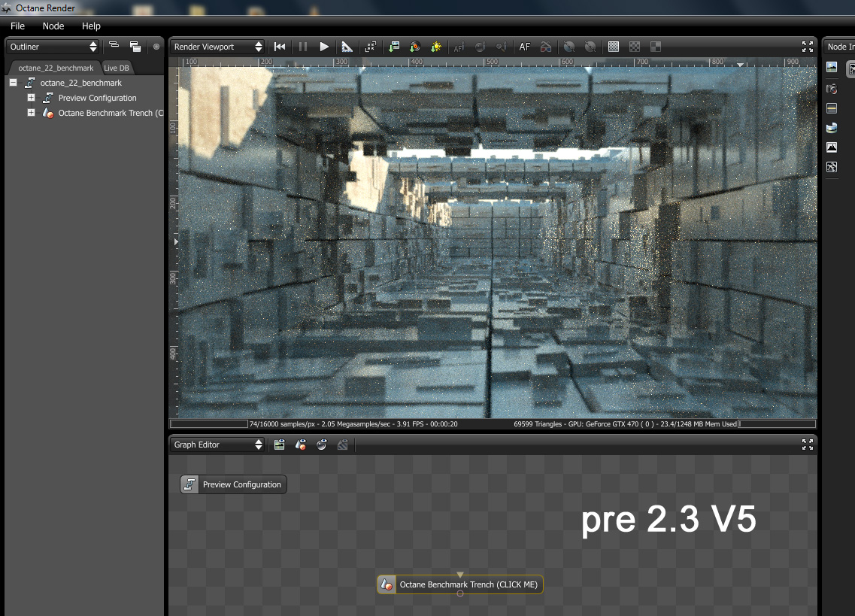Click the memory usage bar
Screen dimensions: 855x616
(777, 424)
